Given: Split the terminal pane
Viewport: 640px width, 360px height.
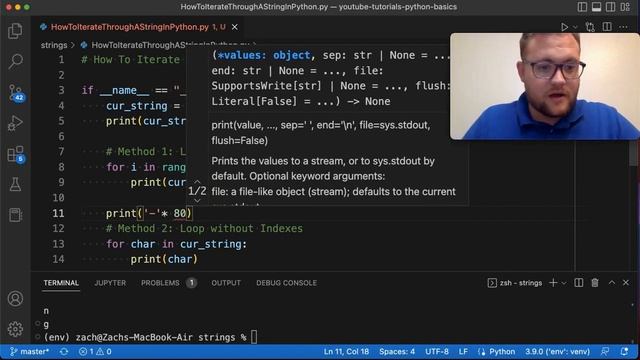Looking at the screenshot, I should click(x=579, y=283).
